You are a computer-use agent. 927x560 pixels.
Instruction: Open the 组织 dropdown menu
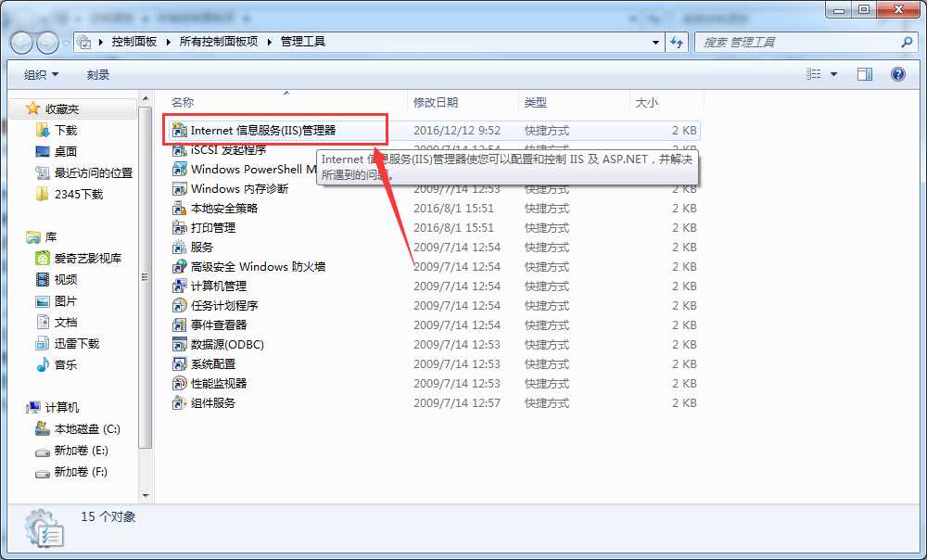pos(41,74)
